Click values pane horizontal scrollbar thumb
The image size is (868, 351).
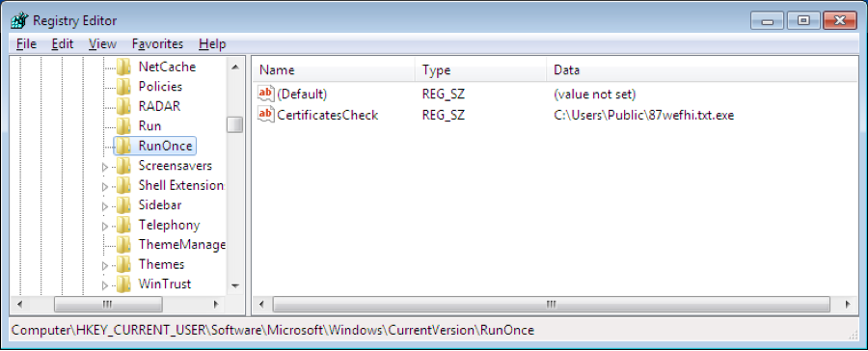tap(552, 305)
